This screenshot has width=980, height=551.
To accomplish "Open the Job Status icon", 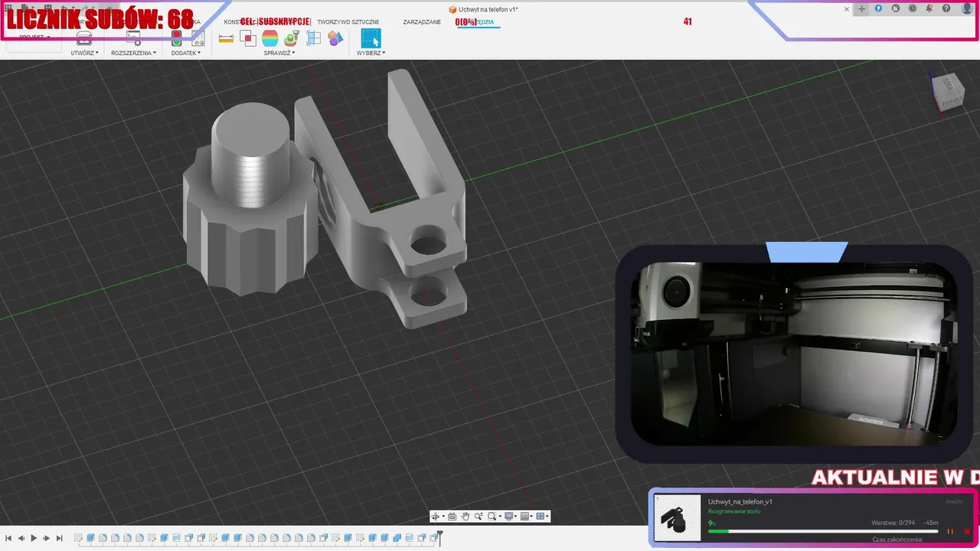I will point(895,8).
